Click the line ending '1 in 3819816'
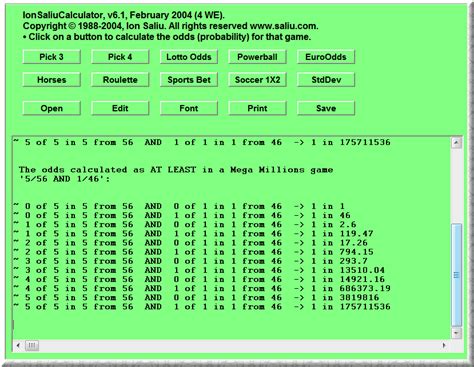The height and width of the screenshot is (367, 474). click(x=196, y=297)
